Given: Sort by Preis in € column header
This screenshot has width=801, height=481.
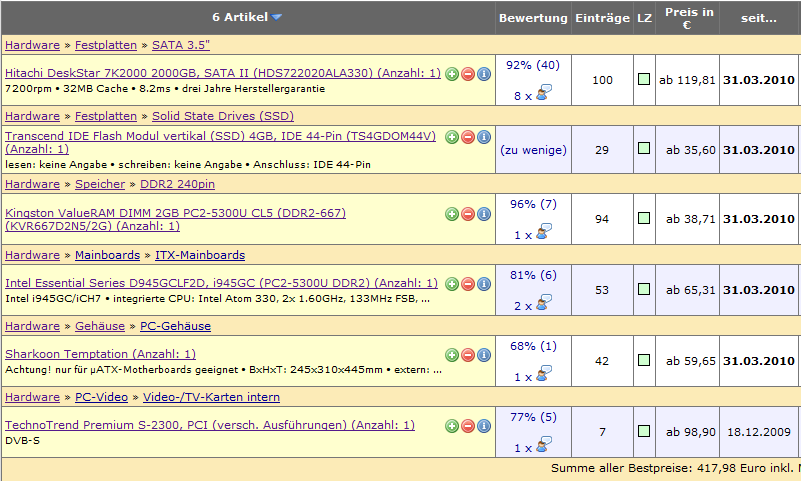Looking at the screenshot, I should point(688,18).
